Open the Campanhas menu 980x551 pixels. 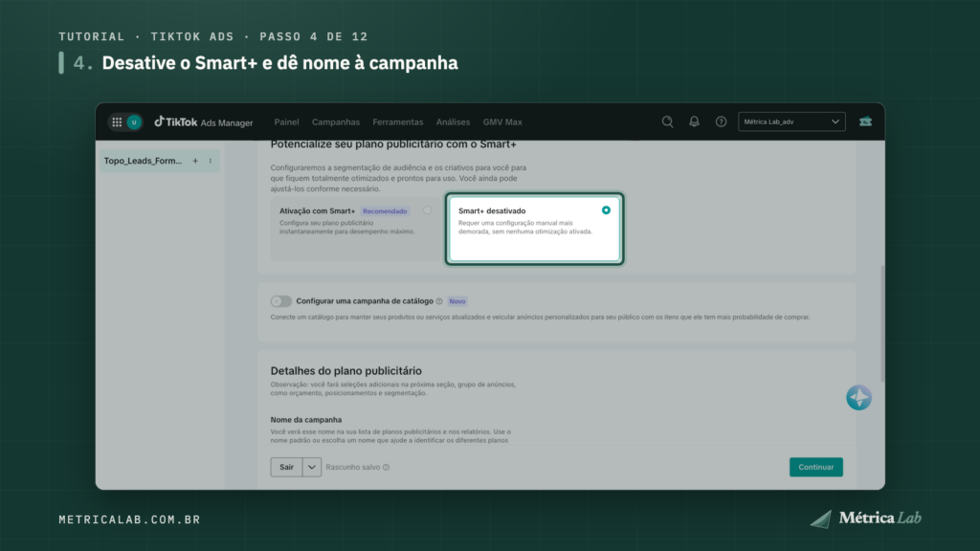click(336, 122)
